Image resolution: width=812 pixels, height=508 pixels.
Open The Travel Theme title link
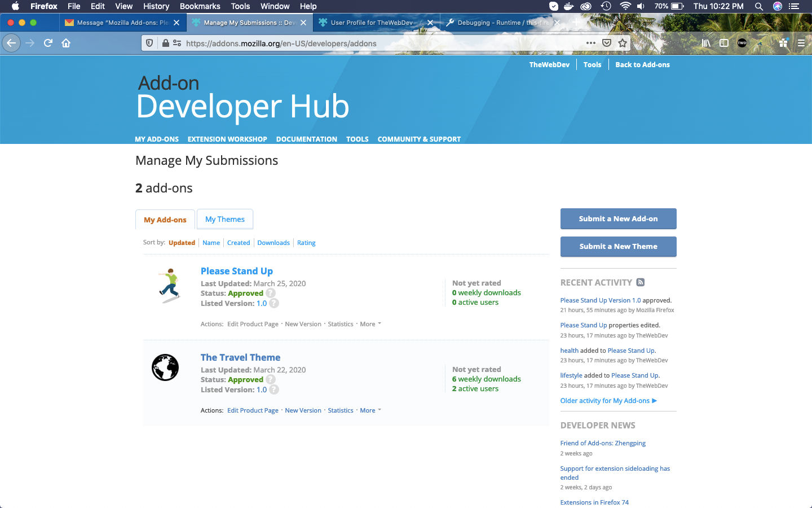[240, 357]
